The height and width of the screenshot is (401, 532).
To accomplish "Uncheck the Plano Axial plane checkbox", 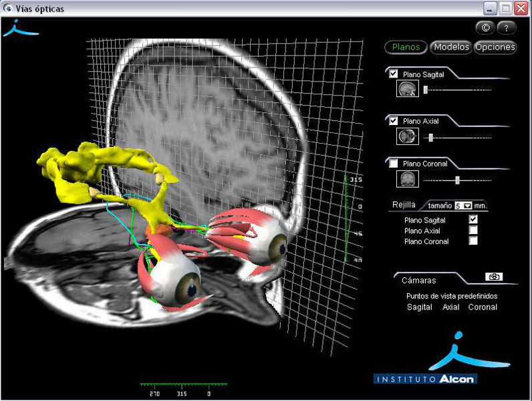I will (393, 121).
